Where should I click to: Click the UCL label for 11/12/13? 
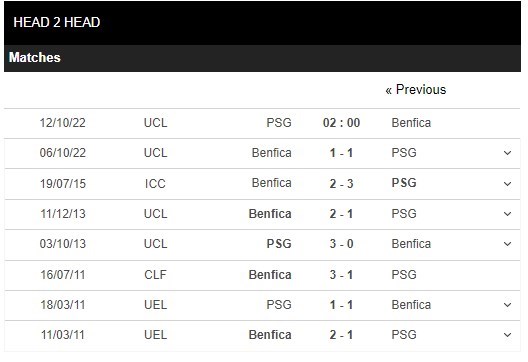155,214
